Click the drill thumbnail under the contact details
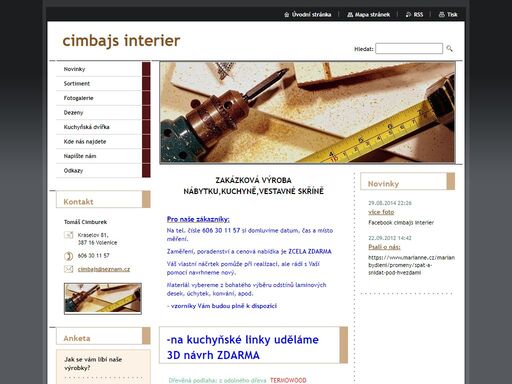This screenshot has height=384, width=512. click(x=103, y=299)
